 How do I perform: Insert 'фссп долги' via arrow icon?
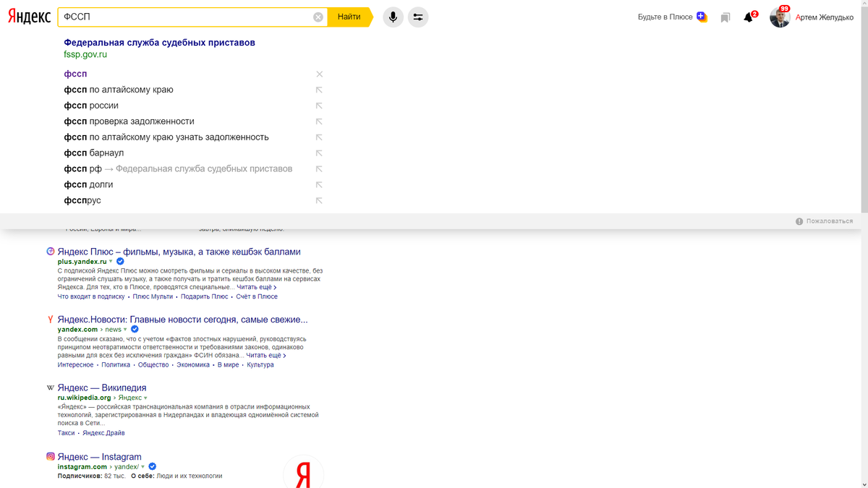(x=319, y=184)
